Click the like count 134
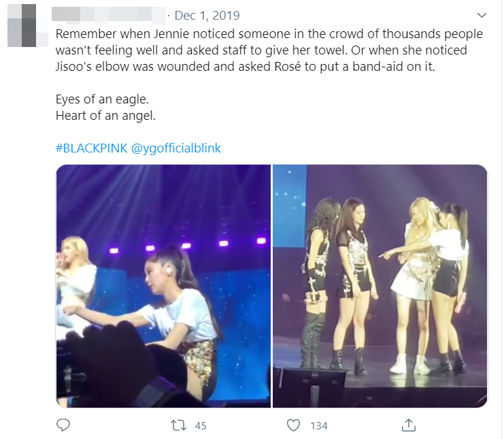Viewport: 504px width, 439px height. tap(319, 425)
